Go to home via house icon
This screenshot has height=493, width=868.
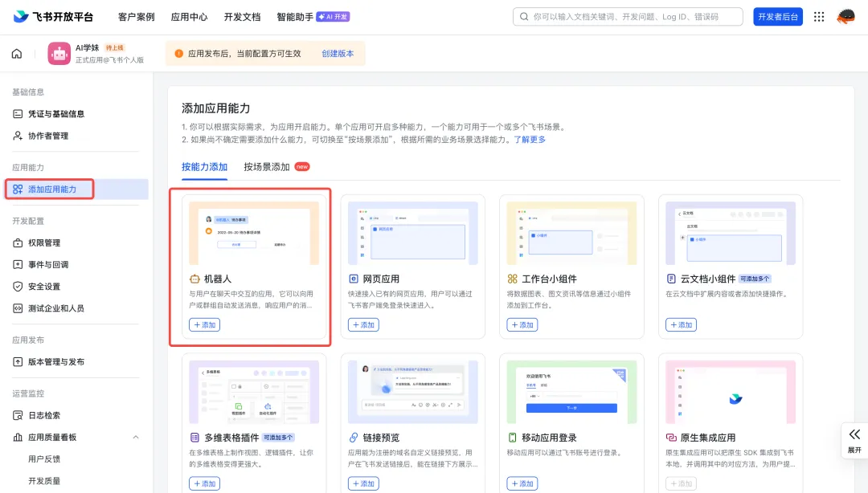(17, 54)
